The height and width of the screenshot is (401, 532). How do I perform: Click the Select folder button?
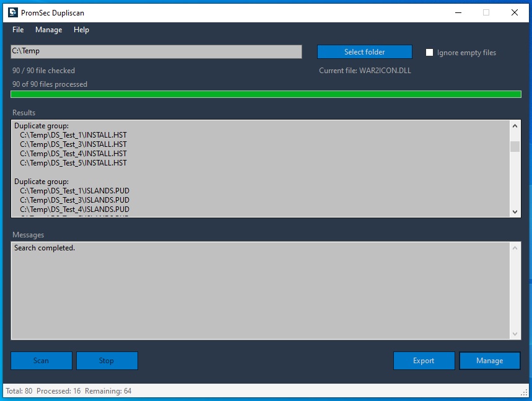[364, 52]
